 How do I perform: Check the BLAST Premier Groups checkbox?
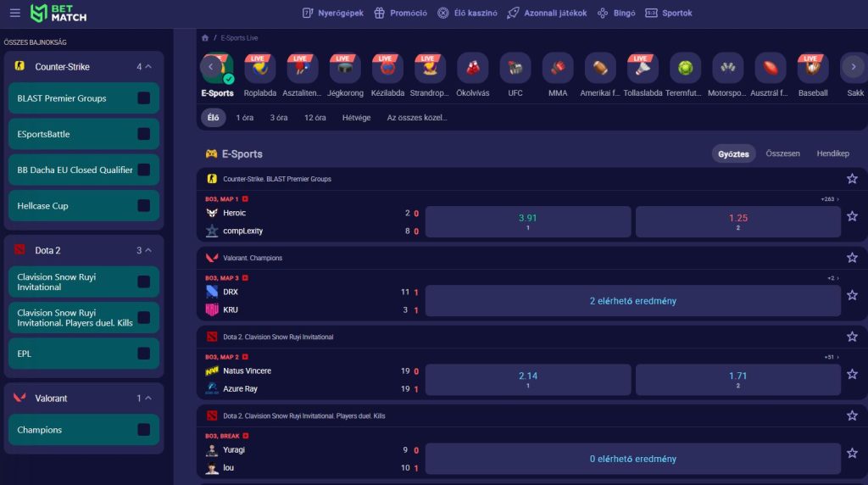[144, 98]
